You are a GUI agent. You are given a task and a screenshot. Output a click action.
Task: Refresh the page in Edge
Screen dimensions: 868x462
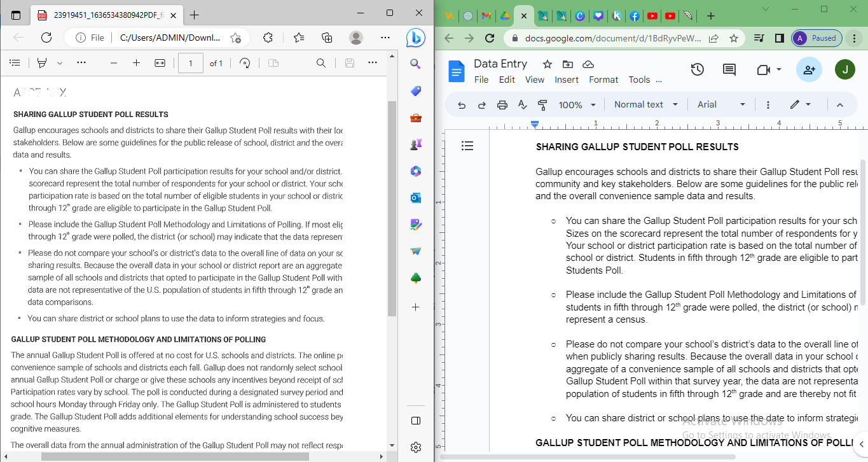(46, 38)
